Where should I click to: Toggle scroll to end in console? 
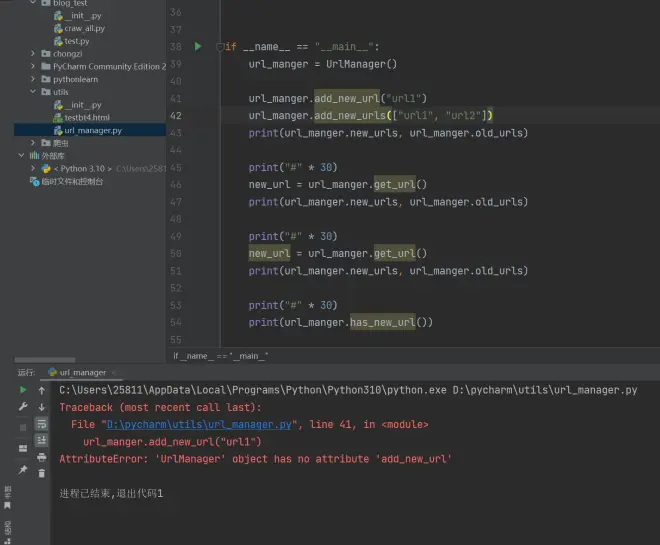[42, 440]
